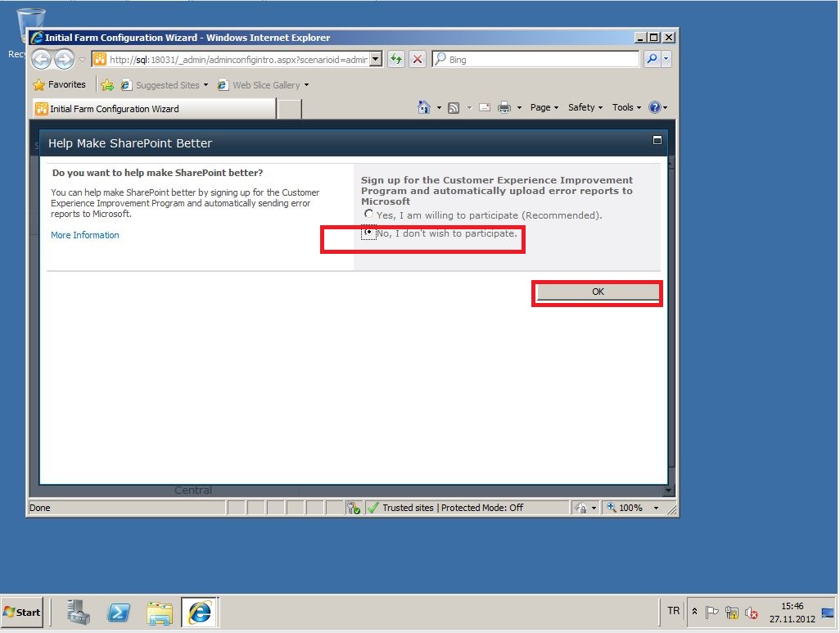Expand Suggested Sites dropdown
Screen dimensions: 840x633
coord(205,84)
